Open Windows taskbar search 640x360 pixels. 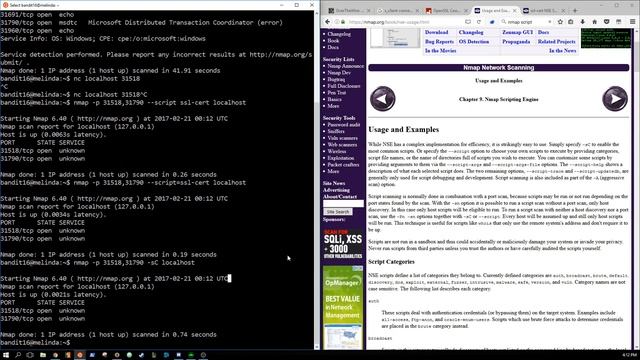click(18, 355)
